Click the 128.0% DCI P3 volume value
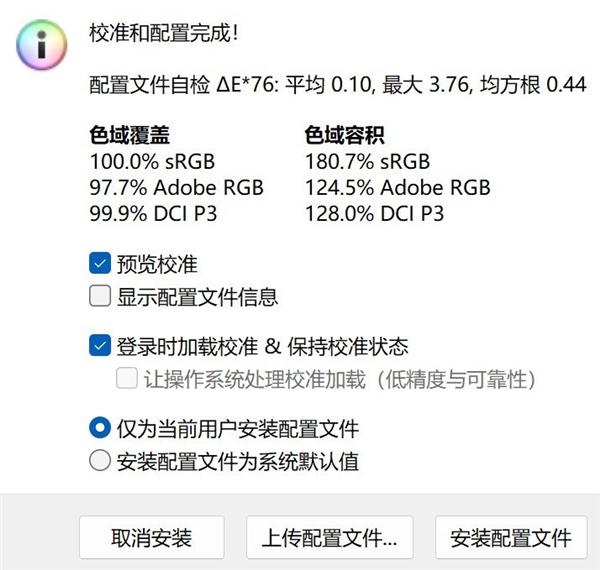600x570 pixels. point(374,213)
